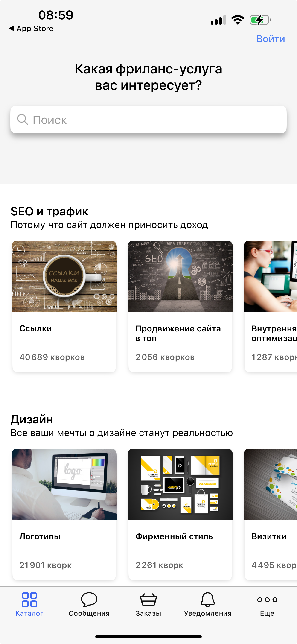Open the Ссылки coffee cup thumbnail
This screenshot has width=297, height=644.
64,276
